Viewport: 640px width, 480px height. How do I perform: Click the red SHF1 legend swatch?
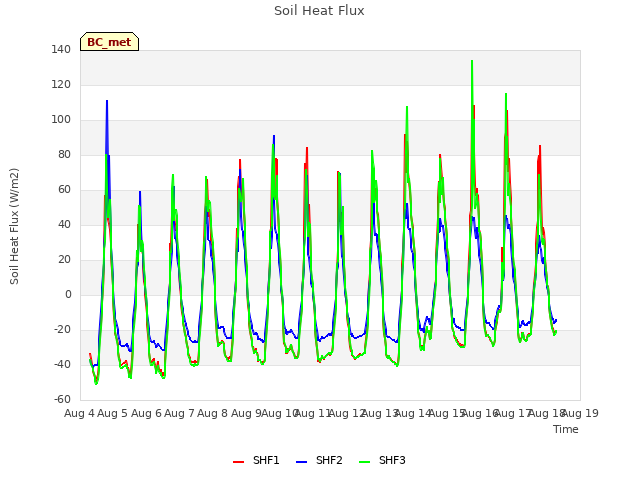click(238, 462)
